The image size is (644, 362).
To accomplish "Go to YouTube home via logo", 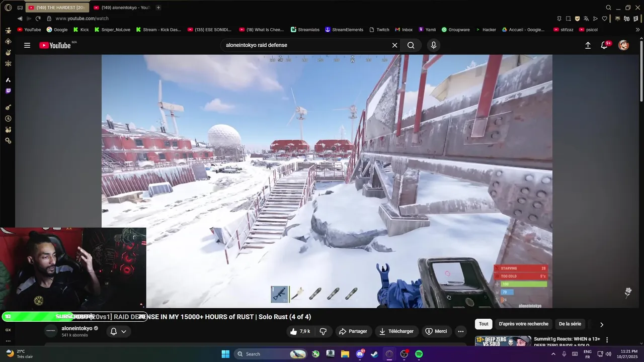I will pos(55,45).
